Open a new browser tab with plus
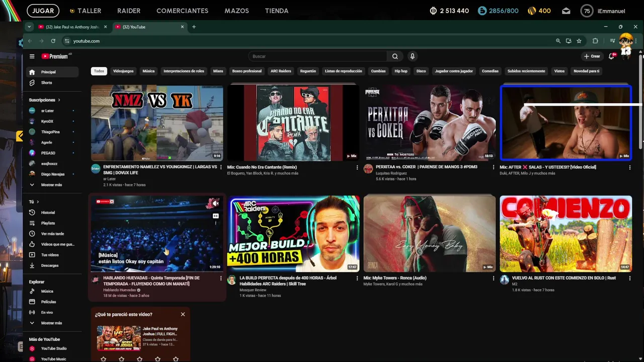The width and height of the screenshot is (644, 362). 194,27
